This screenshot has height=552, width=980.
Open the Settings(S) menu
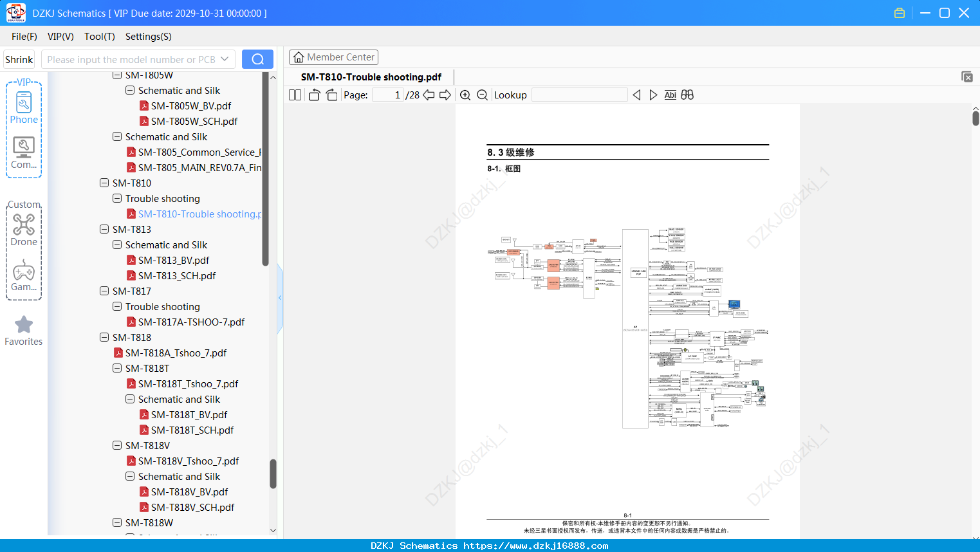coord(149,37)
